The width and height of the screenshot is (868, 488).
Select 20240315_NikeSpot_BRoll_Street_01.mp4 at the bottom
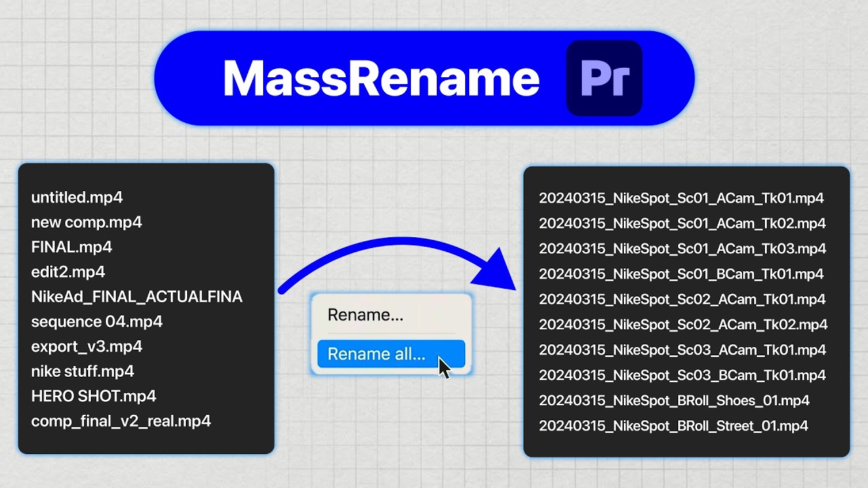coord(673,426)
